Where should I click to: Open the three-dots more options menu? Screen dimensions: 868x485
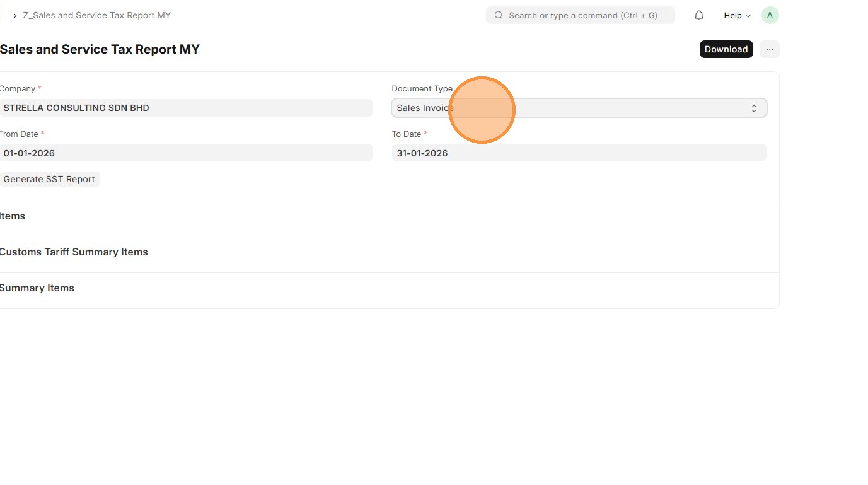tap(769, 49)
